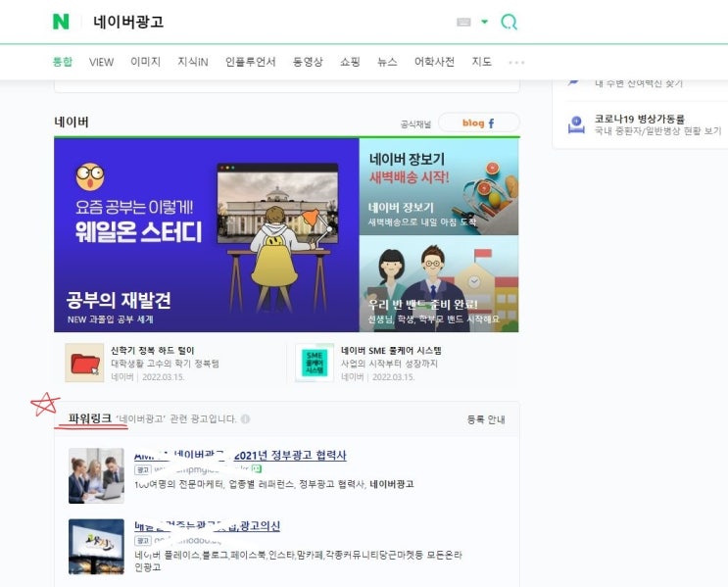Click the 공식채널 label

pos(415,124)
